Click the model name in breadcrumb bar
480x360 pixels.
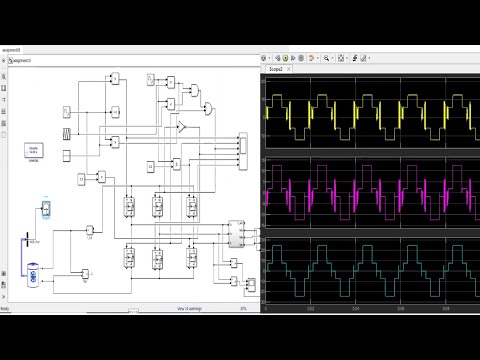click(22, 61)
